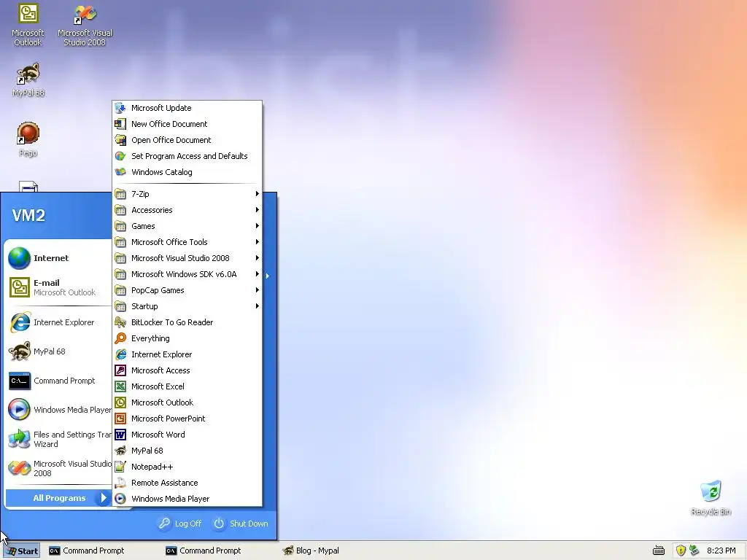Image resolution: width=747 pixels, height=560 pixels.
Task: Click the security shield tray icon
Action: (681, 551)
